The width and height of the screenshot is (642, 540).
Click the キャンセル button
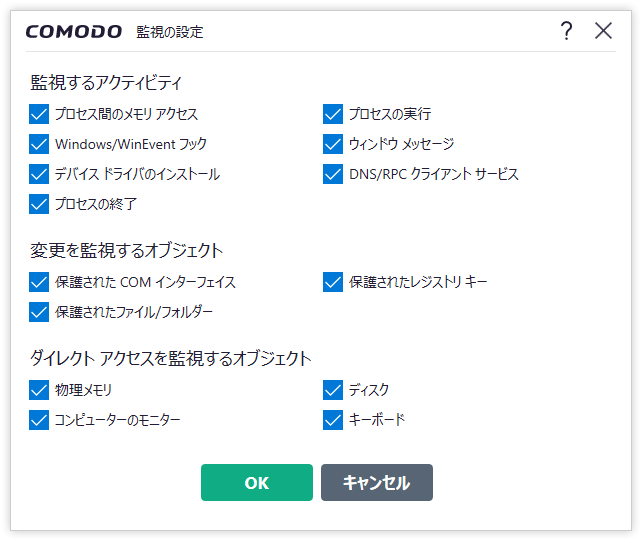coord(377,482)
